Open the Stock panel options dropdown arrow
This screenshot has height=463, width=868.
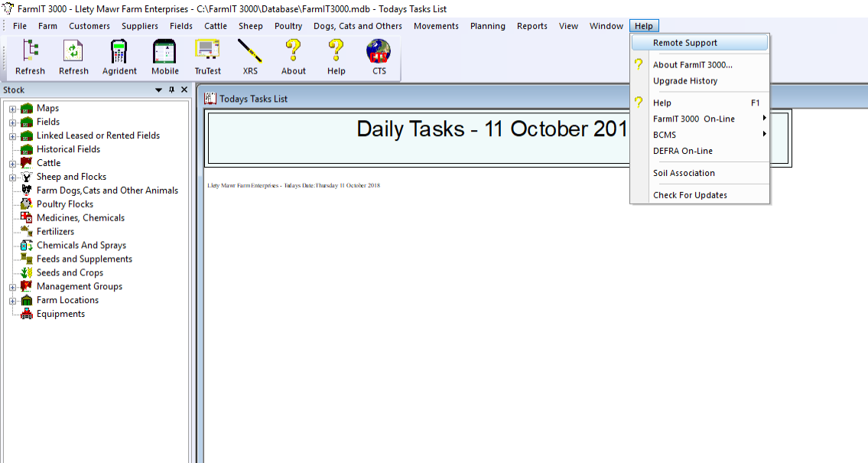click(158, 90)
